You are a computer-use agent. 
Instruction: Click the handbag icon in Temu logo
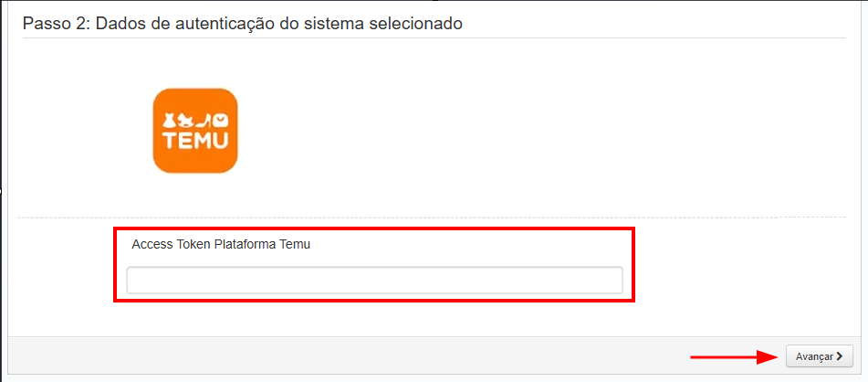[x=222, y=119]
